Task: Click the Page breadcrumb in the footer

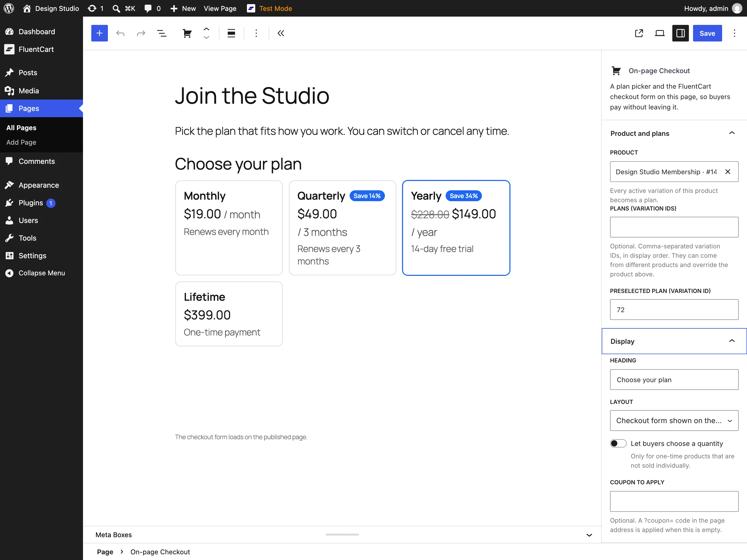Action: tap(105, 551)
